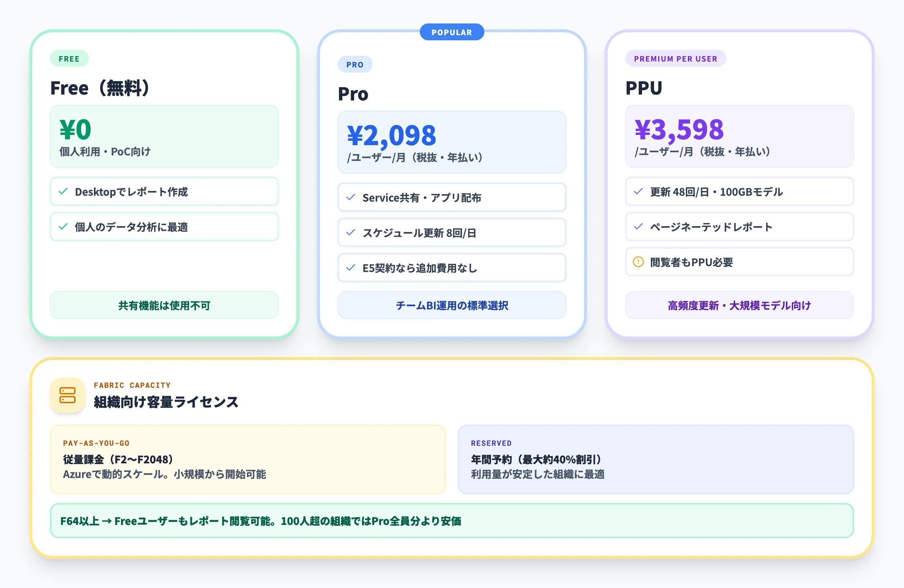This screenshot has width=904, height=588.
Task: Click checkmark beside E5契約なら追加費用なし
Action: (x=351, y=268)
